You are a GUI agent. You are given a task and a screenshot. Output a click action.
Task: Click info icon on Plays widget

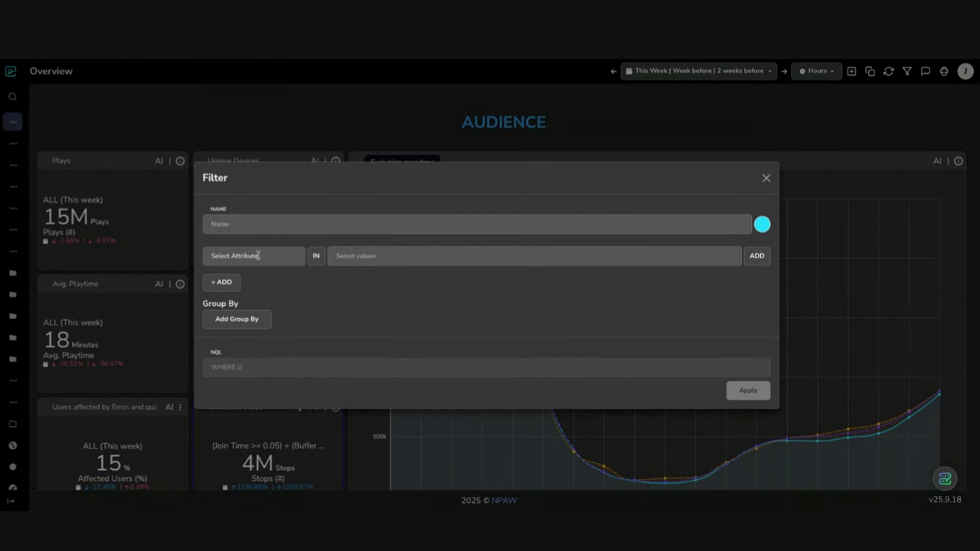(181, 161)
